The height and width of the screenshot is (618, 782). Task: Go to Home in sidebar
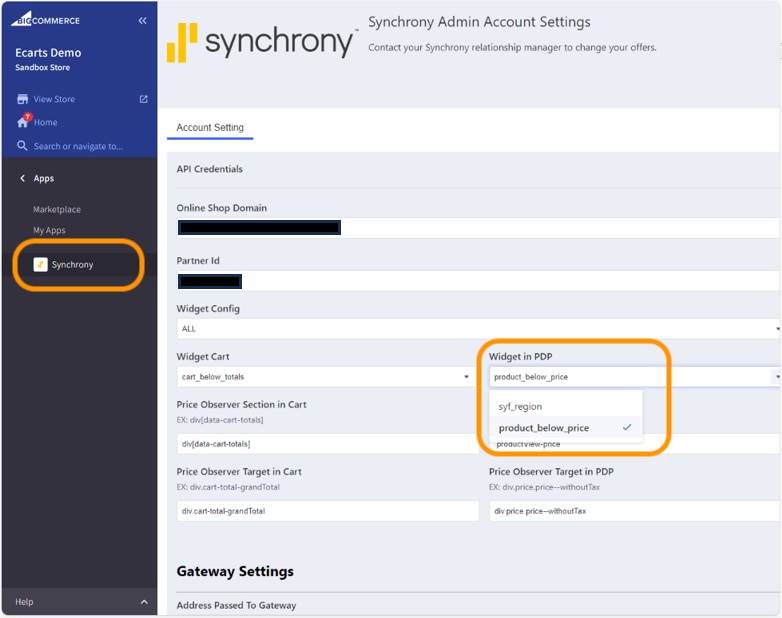[x=45, y=122]
